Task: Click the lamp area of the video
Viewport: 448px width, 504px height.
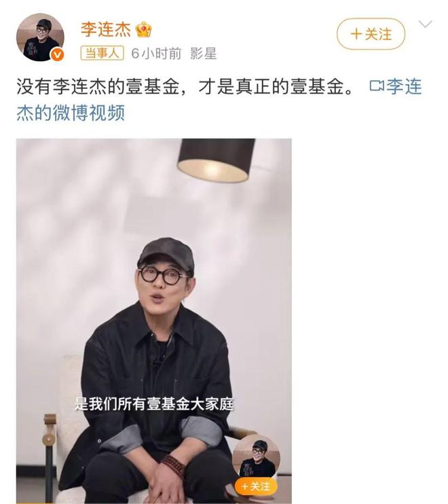Action: tap(217, 160)
